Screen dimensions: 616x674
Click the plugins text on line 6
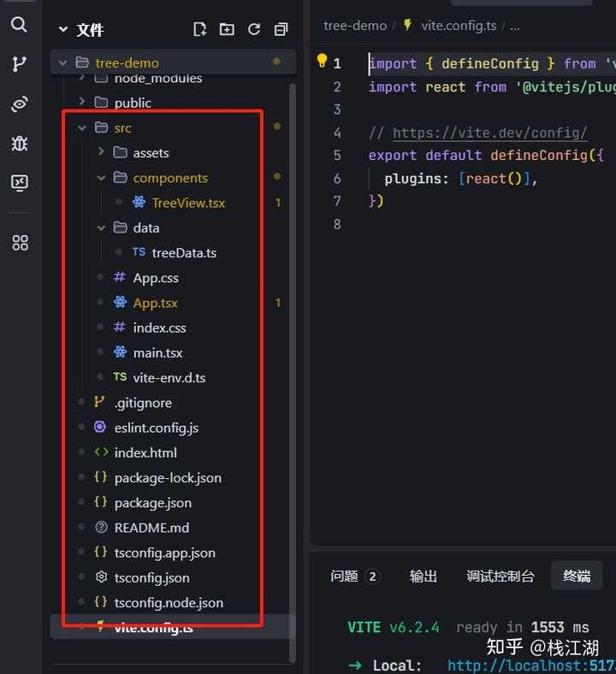412,179
